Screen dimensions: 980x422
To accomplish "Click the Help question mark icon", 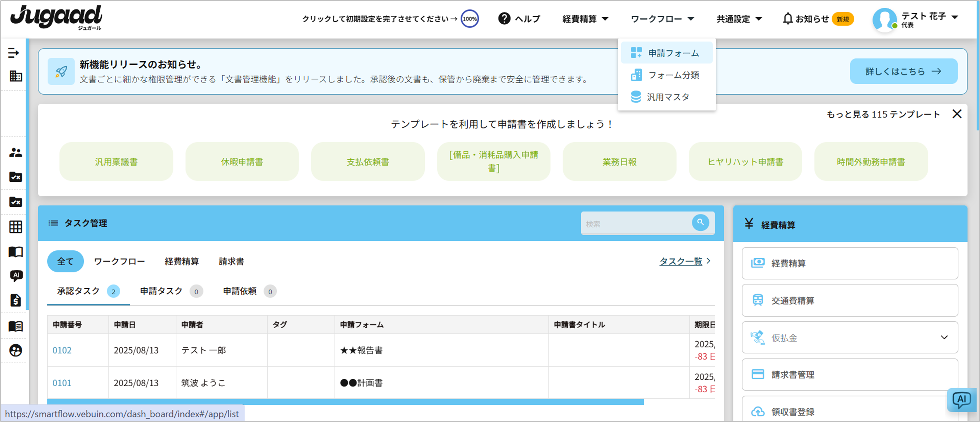I will click(504, 19).
